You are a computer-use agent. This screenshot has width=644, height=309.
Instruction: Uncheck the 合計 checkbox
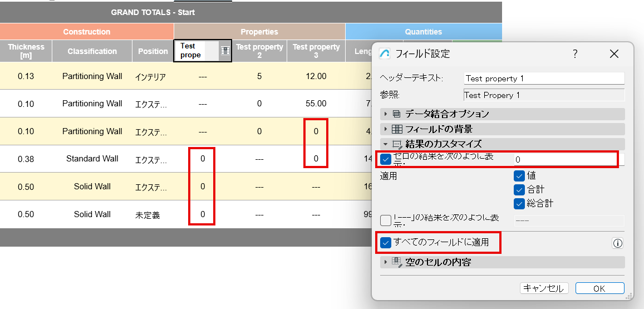tap(519, 189)
